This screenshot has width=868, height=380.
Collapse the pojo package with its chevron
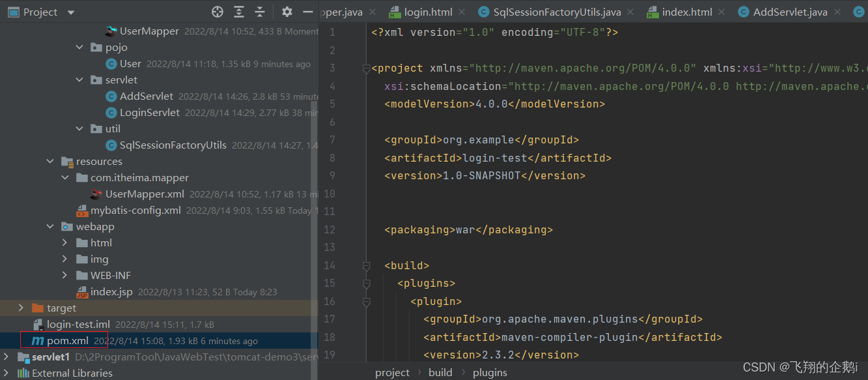point(79,47)
